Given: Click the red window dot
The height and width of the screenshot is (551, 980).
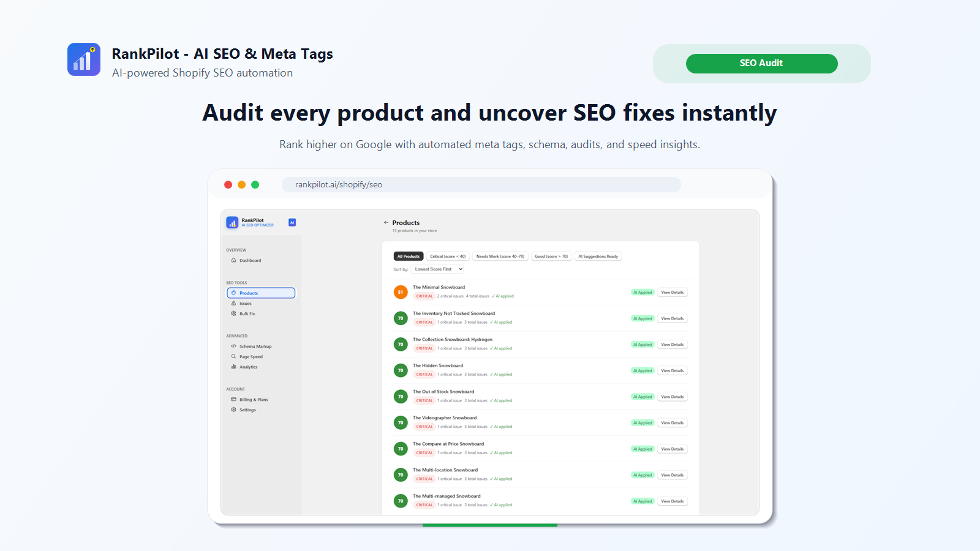Looking at the screenshot, I should [x=228, y=184].
